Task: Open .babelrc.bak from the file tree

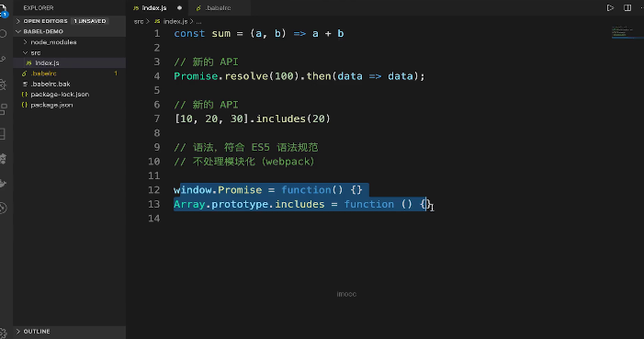Action: [70, 84]
